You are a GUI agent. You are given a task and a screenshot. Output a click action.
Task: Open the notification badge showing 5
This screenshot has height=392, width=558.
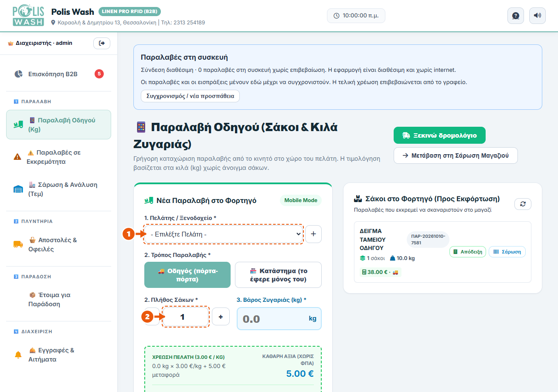(99, 74)
